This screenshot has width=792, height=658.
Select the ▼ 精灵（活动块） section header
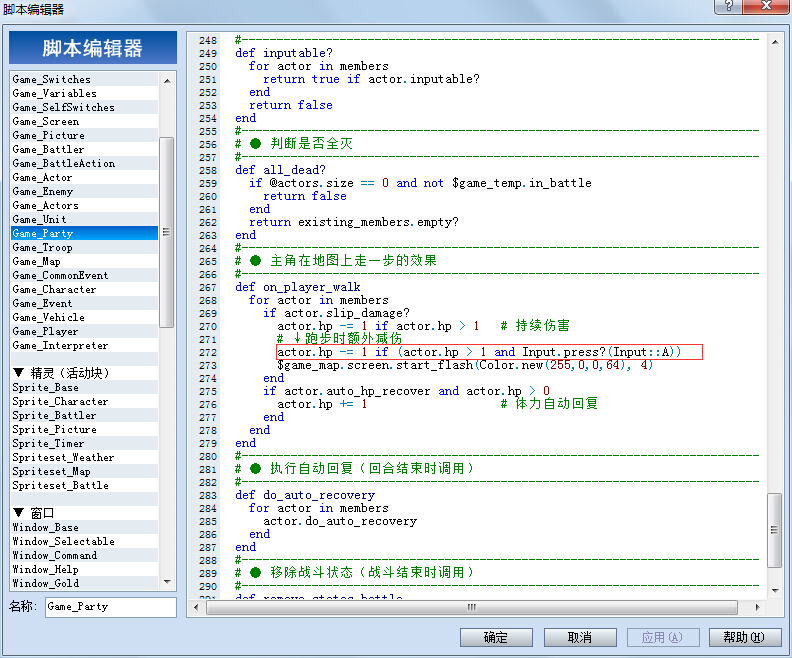coord(84,373)
